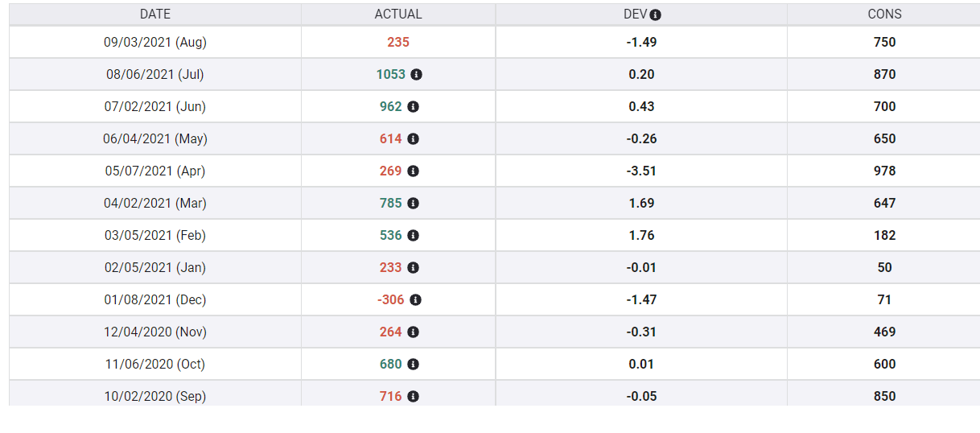Image resolution: width=980 pixels, height=433 pixels.
Task: Click the CONS column header
Action: (884, 14)
